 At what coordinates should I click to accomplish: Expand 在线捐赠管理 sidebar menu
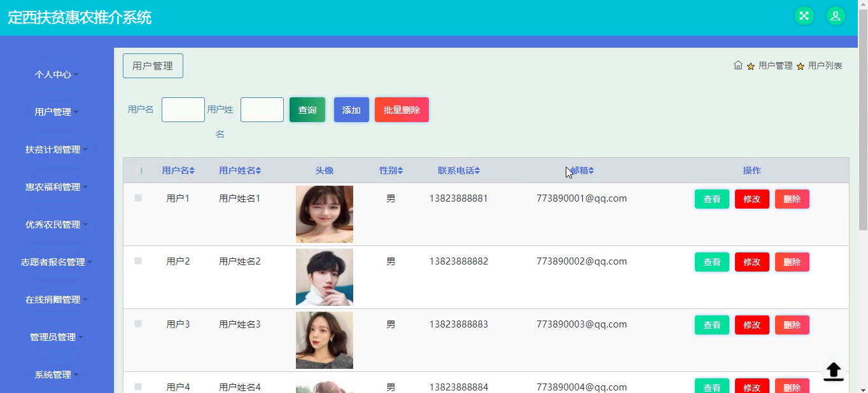point(57,300)
